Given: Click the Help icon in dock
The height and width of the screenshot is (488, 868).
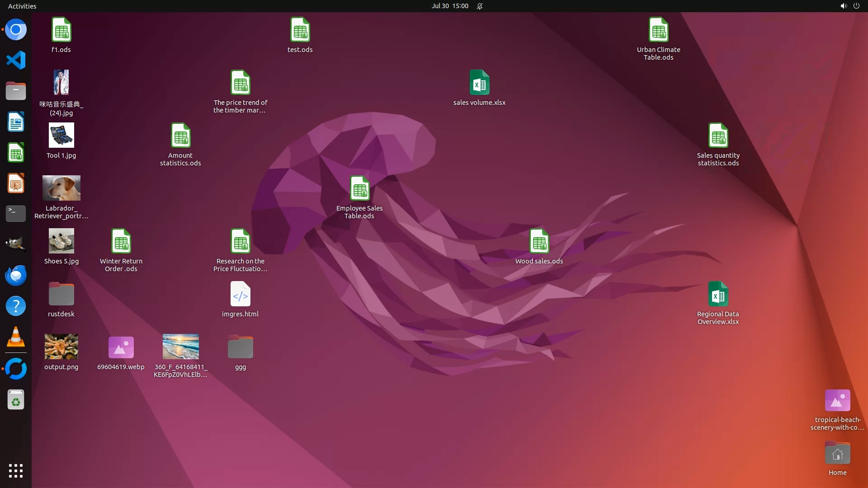Looking at the screenshot, I should coord(16,306).
